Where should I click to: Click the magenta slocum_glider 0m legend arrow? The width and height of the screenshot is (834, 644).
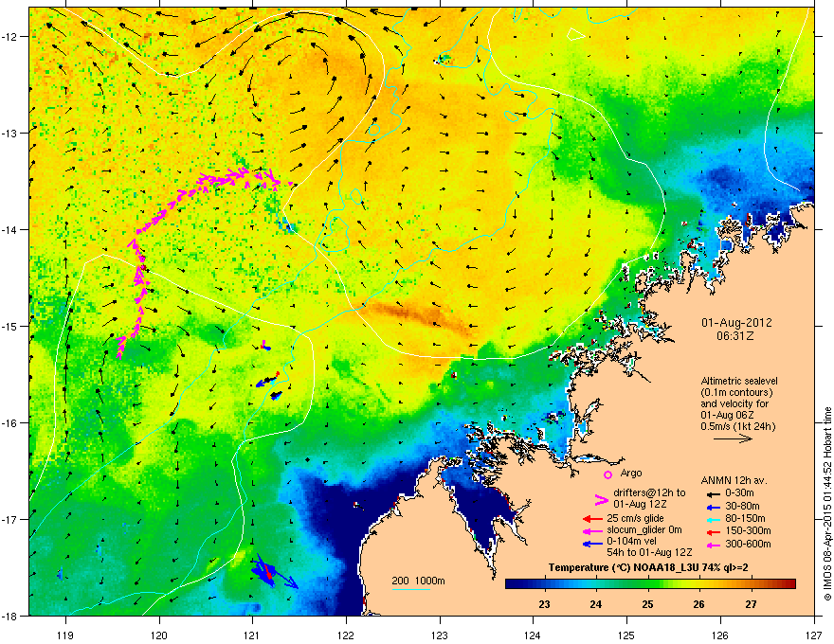pyautogui.click(x=592, y=530)
